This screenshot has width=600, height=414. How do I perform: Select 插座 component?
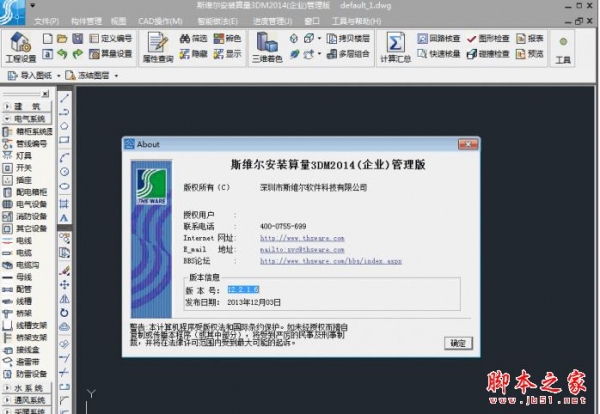(x=18, y=180)
